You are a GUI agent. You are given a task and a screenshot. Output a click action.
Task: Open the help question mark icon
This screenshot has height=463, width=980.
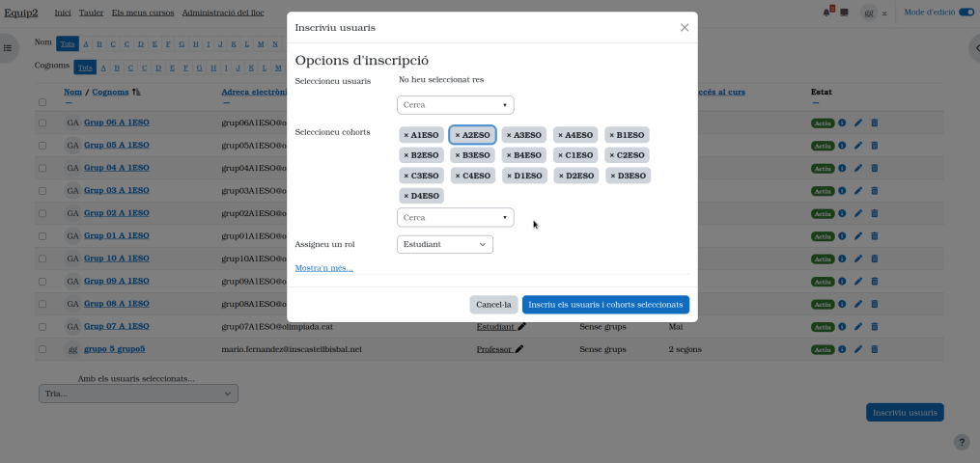963,442
